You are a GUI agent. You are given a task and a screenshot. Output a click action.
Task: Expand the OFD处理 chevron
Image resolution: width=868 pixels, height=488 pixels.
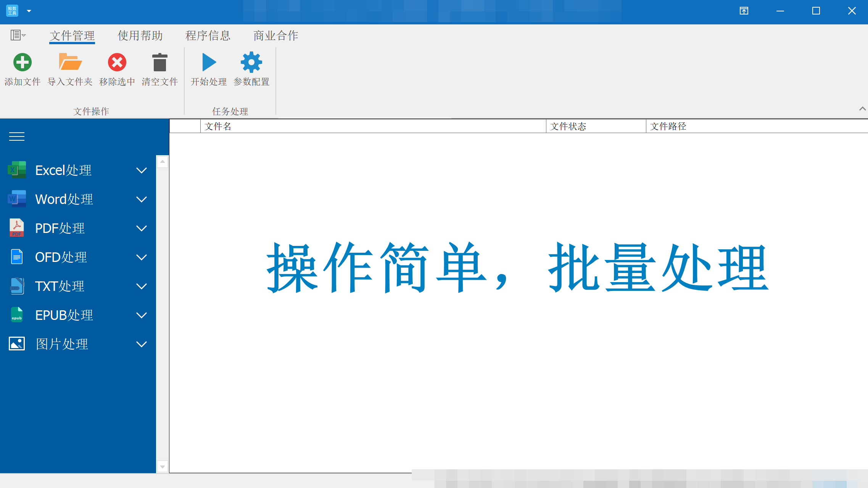[142, 257]
